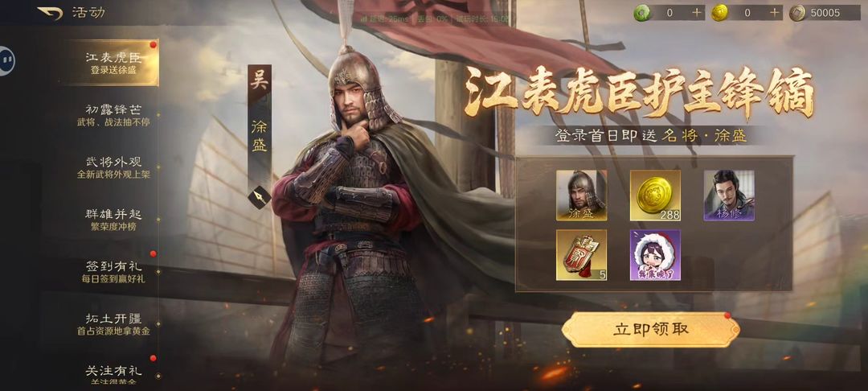Go to the 签到有礼 daily sign-in tab
The height and width of the screenshot is (391, 868).
[x=113, y=272]
